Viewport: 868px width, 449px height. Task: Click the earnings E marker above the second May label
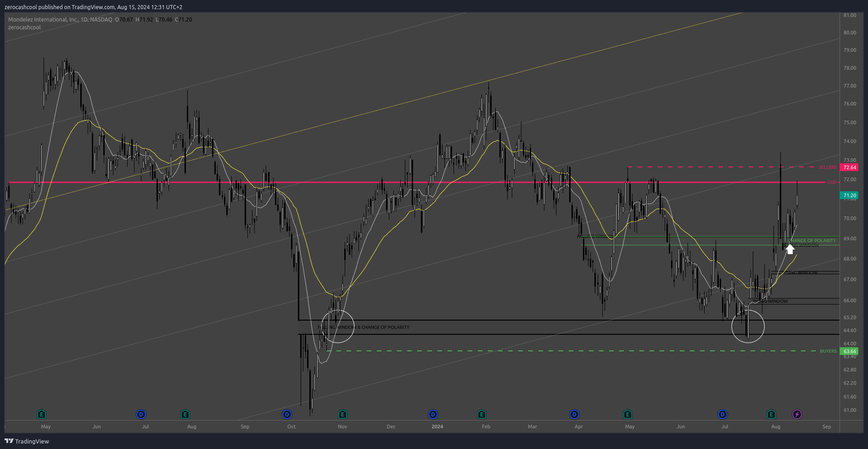tap(627, 415)
